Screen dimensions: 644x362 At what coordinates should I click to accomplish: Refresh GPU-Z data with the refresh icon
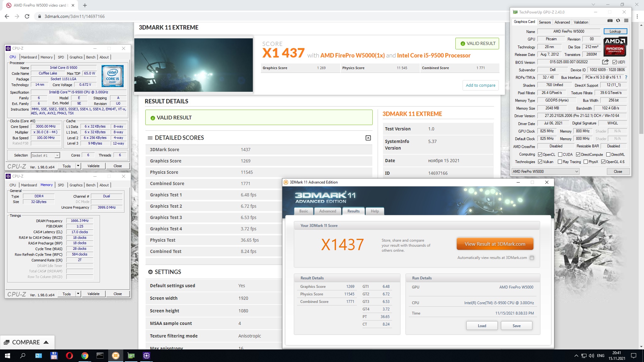618,21
